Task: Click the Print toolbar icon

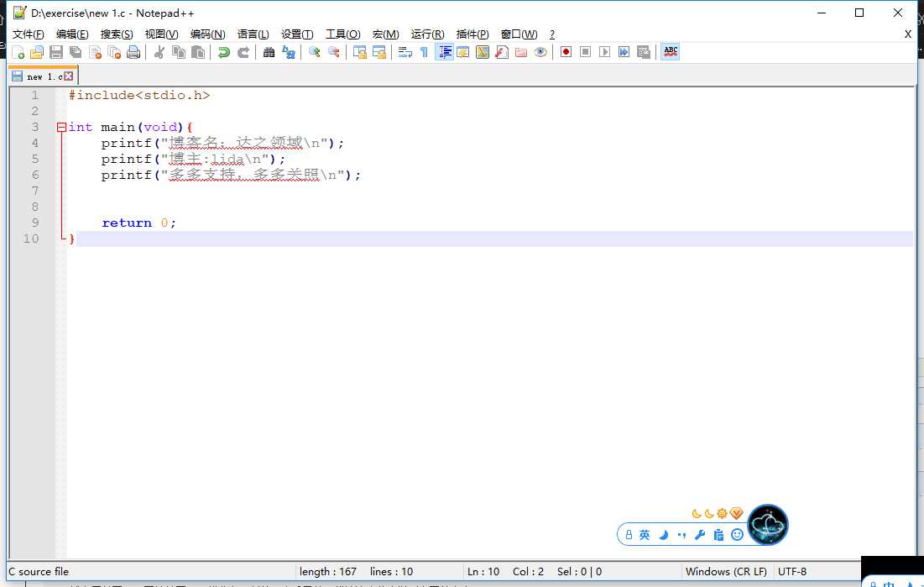Action: point(133,52)
